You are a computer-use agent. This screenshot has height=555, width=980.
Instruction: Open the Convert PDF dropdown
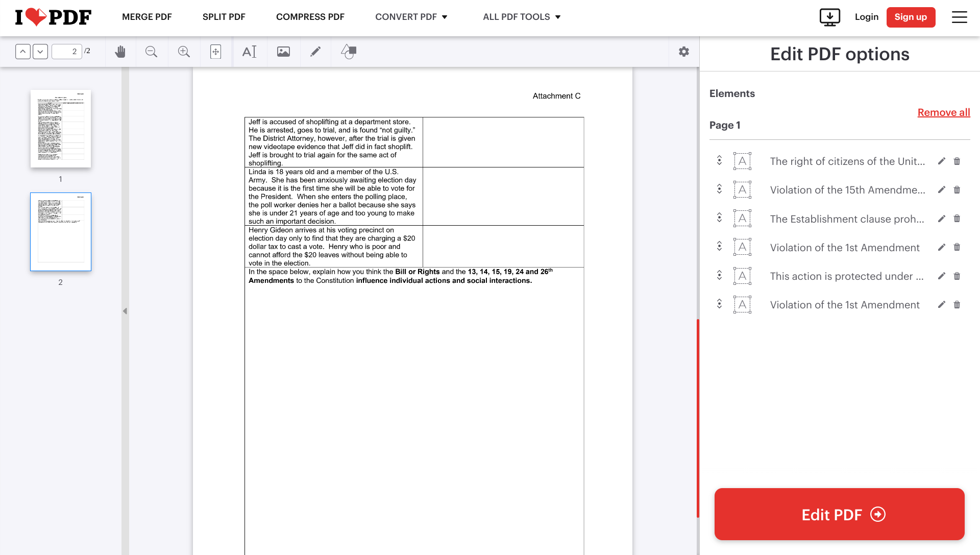(x=411, y=17)
